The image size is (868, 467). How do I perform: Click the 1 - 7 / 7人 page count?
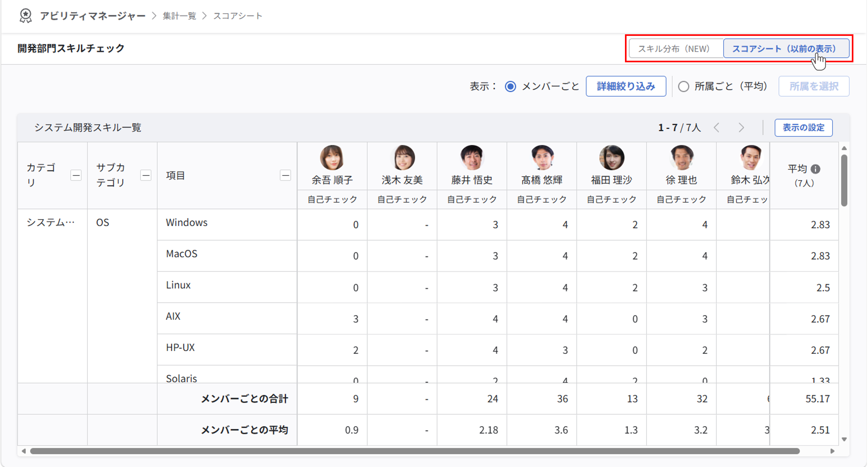(679, 128)
